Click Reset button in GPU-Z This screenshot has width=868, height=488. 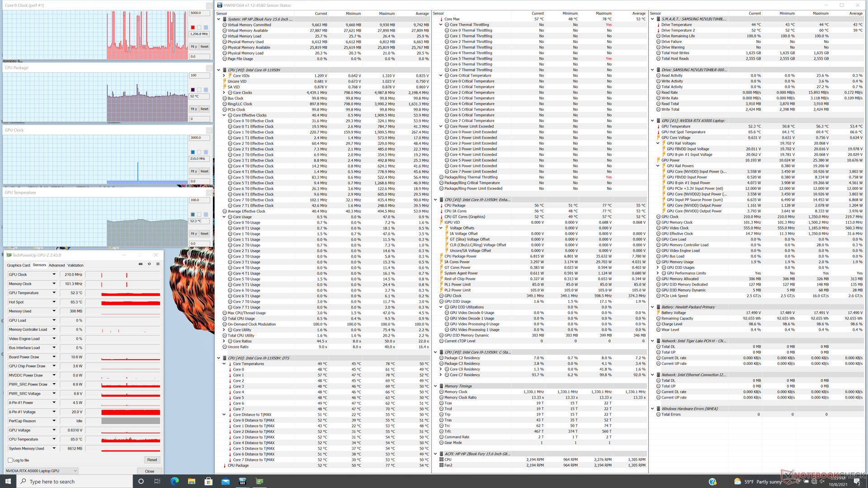pyautogui.click(x=152, y=460)
